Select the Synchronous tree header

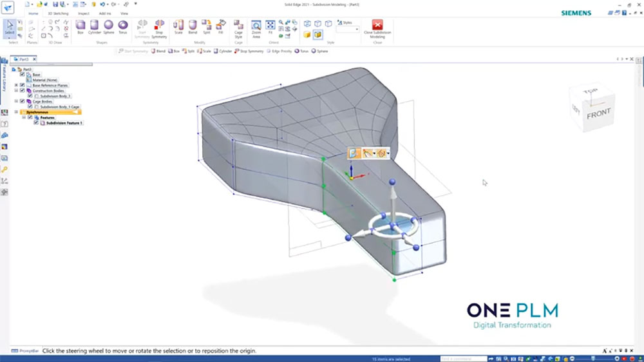(50, 112)
